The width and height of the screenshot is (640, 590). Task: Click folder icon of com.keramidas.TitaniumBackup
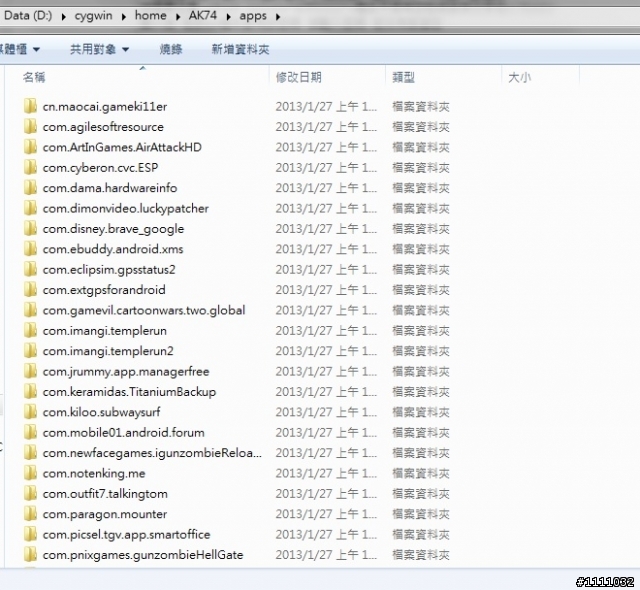[x=31, y=392]
